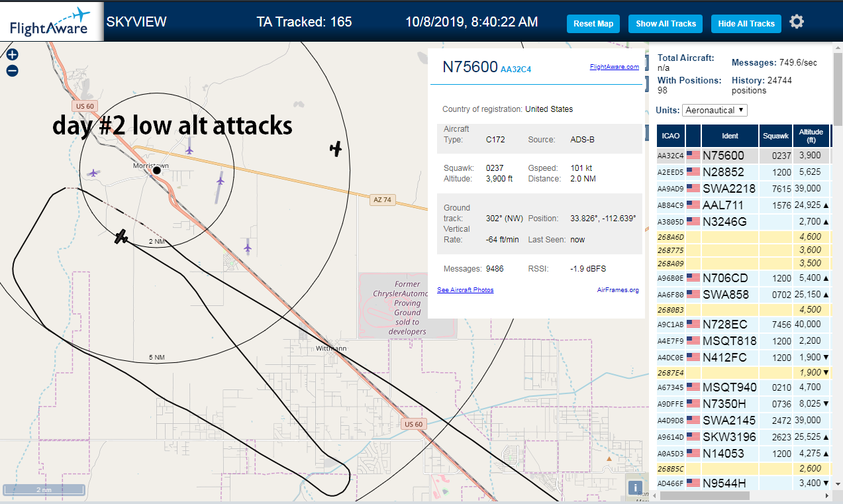The image size is (843, 504).
Task: Select the N3246G aircraft row
Action: tap(743, 222)
